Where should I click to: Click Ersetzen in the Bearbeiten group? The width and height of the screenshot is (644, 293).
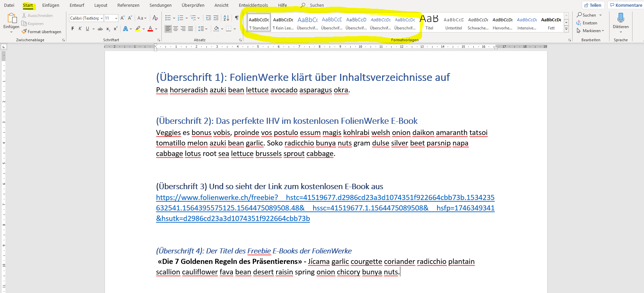point(587,23)
